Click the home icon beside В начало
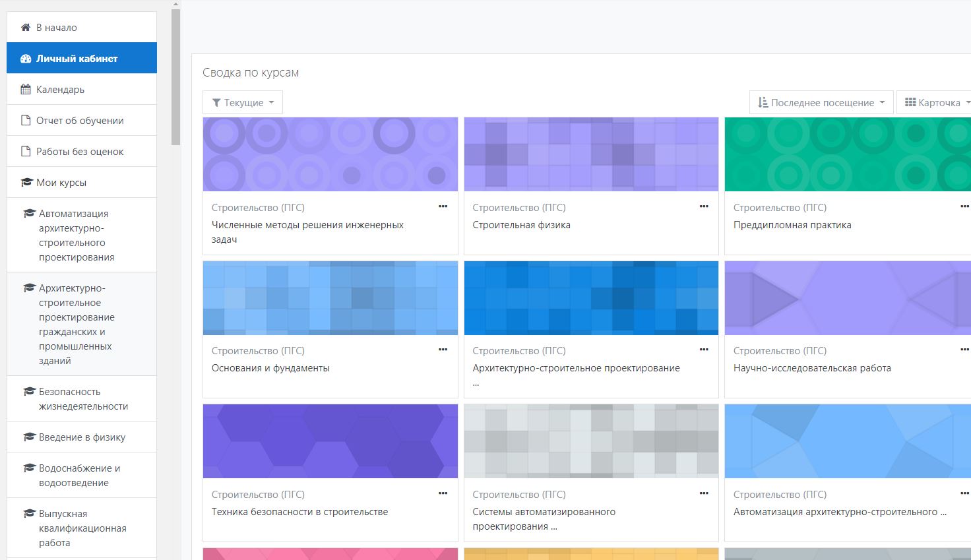This screenshot has height=560, width=971. pyautogui.click(x=26, y=28)
